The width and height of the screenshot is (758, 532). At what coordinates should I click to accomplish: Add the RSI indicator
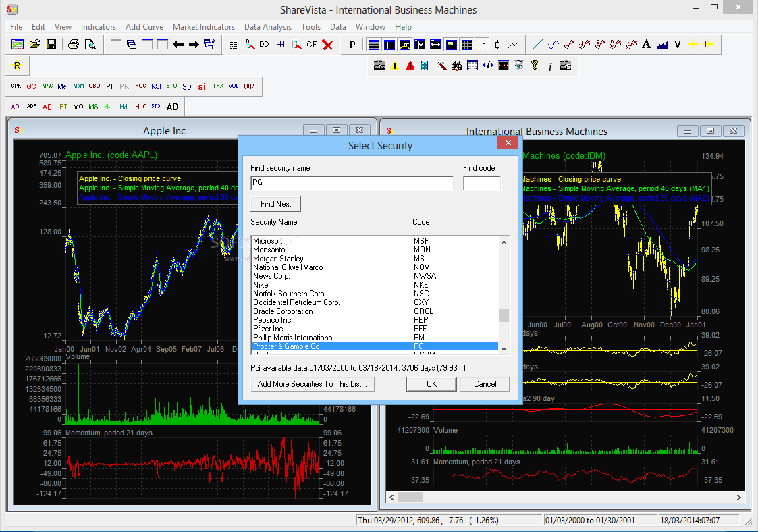(156, 86)
